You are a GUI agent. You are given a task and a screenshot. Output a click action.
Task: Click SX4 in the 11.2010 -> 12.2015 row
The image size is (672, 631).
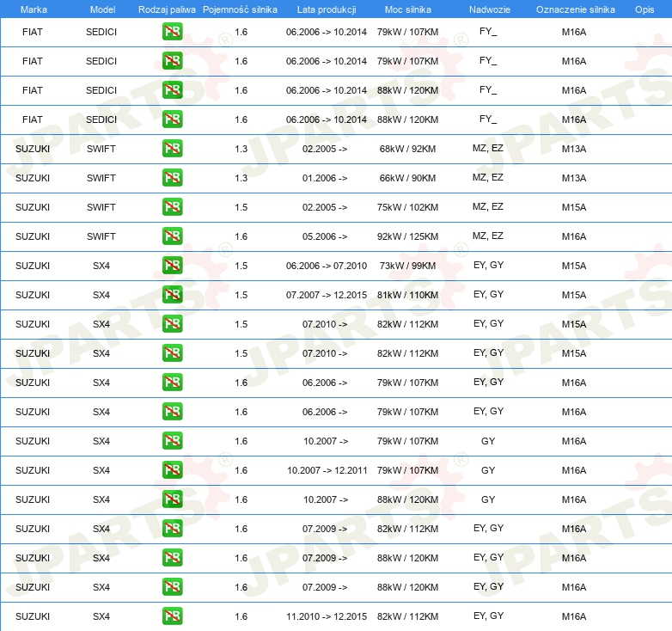pos(101,616)
